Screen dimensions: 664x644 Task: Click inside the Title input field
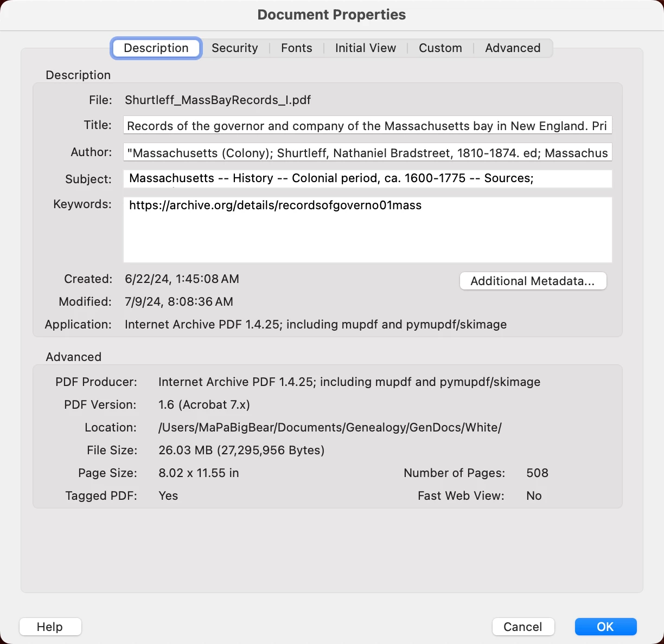pyautogui.click(x=368, y=125)
